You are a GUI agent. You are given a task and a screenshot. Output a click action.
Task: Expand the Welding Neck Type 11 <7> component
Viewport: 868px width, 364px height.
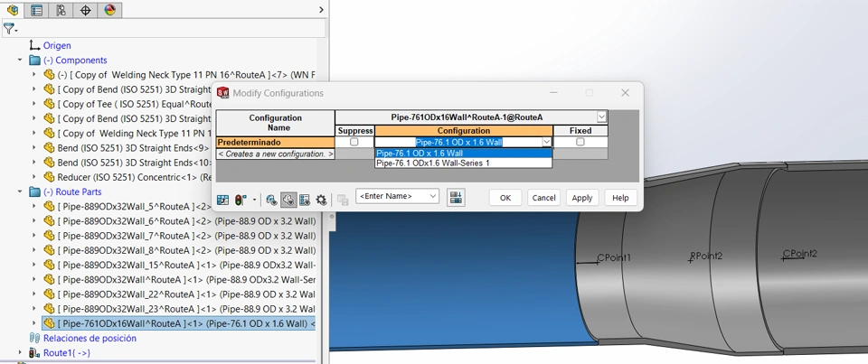[34, 75]
